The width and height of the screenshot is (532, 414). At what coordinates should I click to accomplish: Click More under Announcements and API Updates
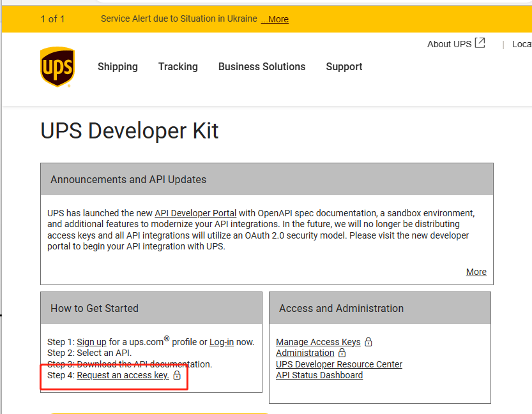coord(476,272)
